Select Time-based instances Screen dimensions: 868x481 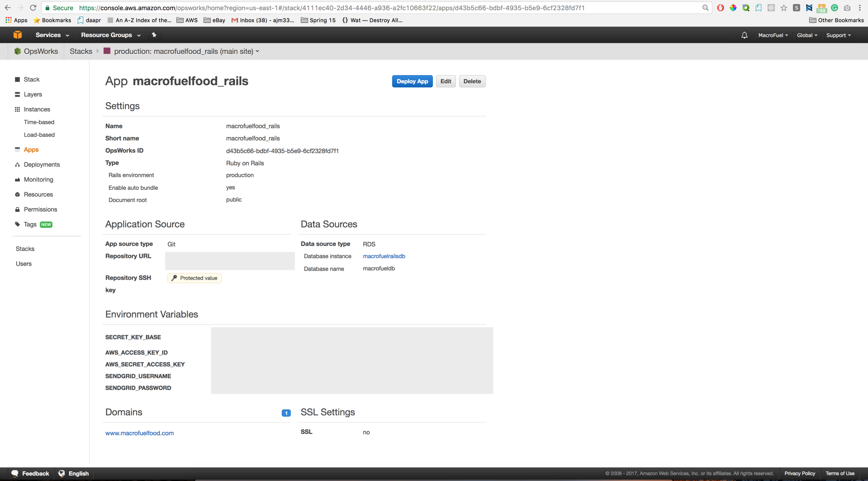point(39,122)
